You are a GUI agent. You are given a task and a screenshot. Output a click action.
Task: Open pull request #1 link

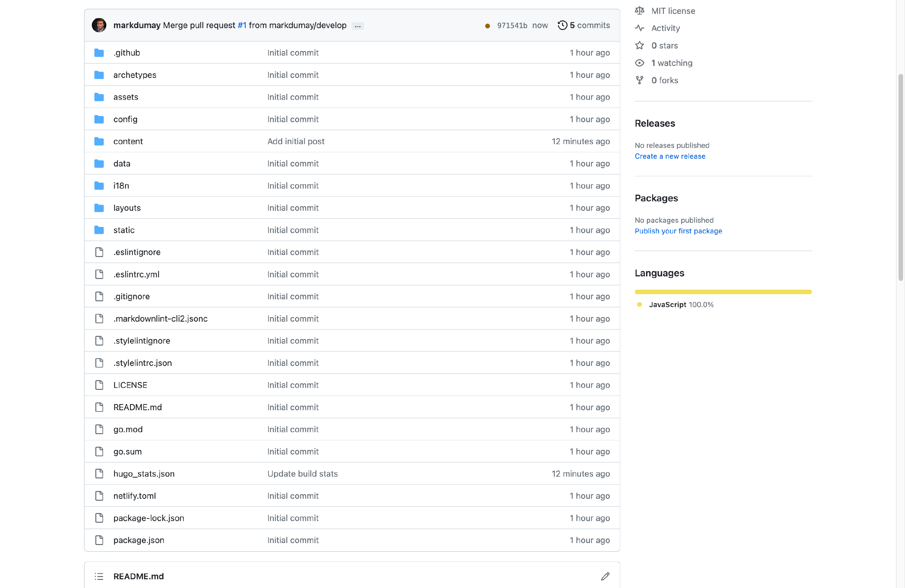point(242,25)
